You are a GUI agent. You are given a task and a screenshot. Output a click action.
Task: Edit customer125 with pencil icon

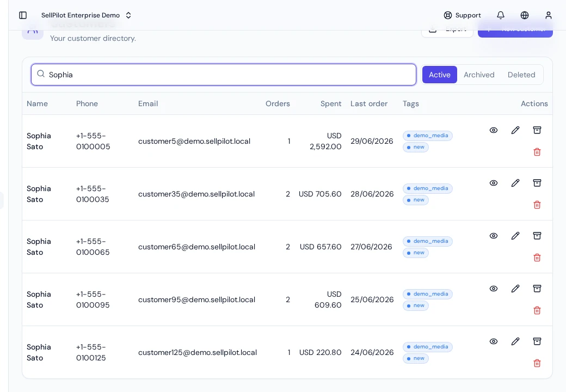[x=515, y=341]
